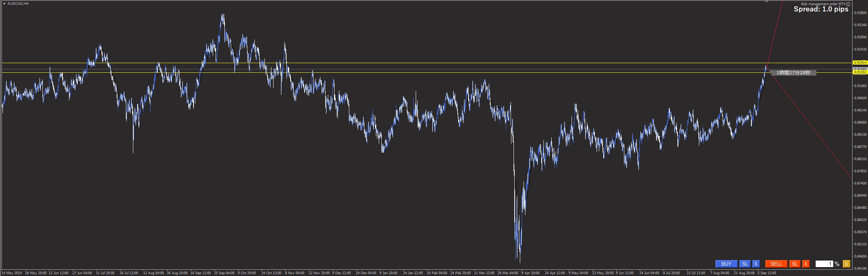Click the 0.93800 price scale label
Image resolution: width=868 pixels, height=276 pixels.
point(860,13)
